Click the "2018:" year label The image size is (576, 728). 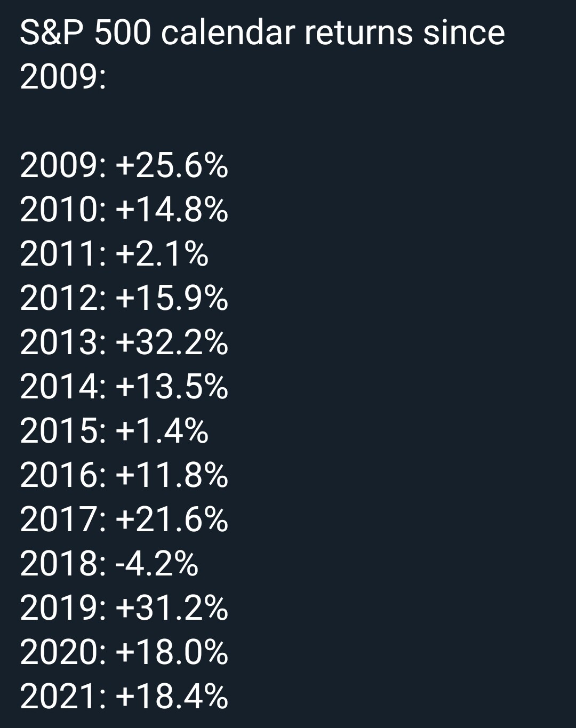tap(63, 563)
